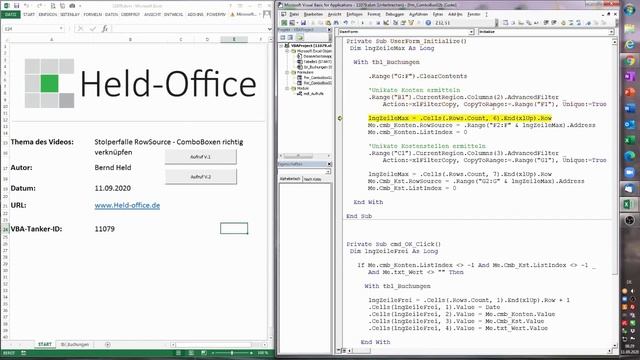Image resolution: width=640 pixels, height=360 pixels.
Task: Expand the Excel formula bar
Action: 269,29
